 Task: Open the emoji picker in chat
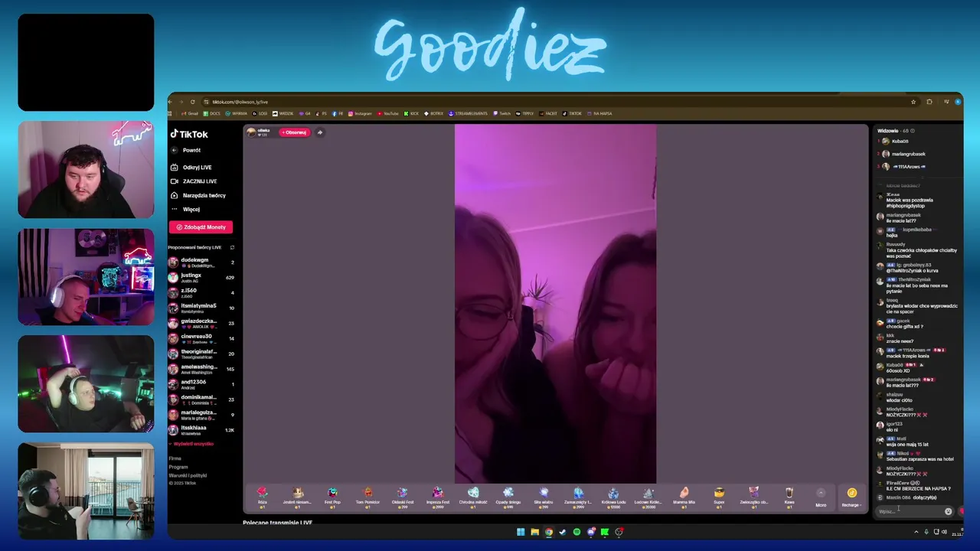[948, 511]
